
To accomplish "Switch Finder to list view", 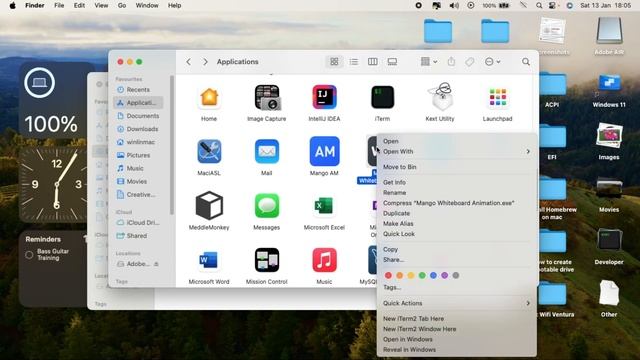I will click(x=353, y=62).
